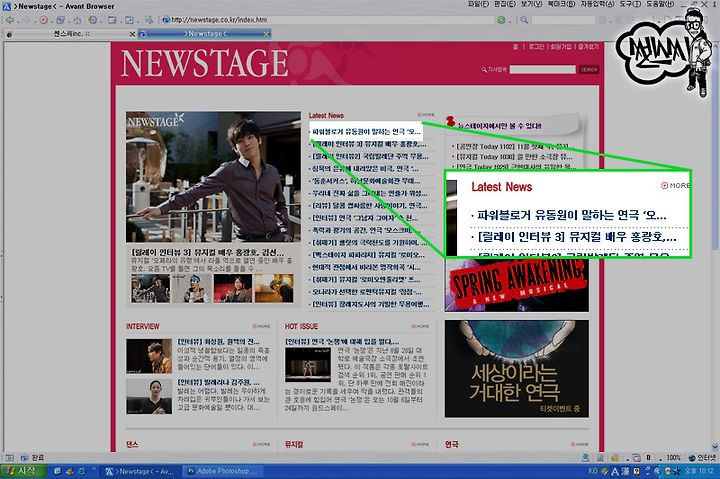Switch to the >Newstage< browser tab
This screenshot has width=720, height=479.
pos(204,34)
